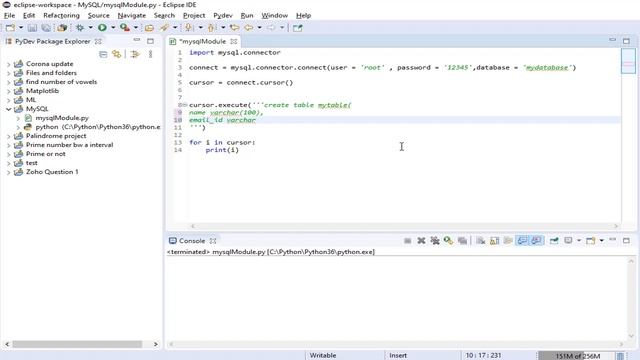The image size is (640, 360).
Task: Jump to Last Edit Location icon
Action: click(x=234, y=28)
